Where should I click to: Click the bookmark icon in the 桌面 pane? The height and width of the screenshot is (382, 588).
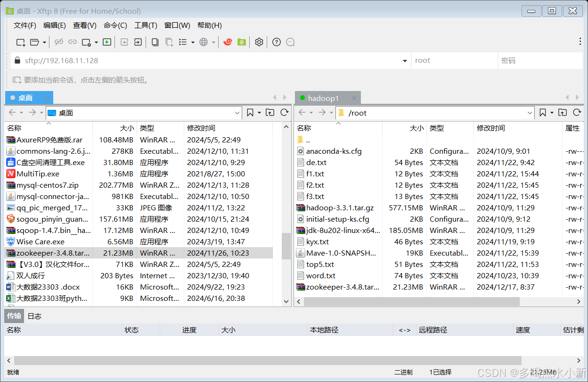click(x=250, y=112)
